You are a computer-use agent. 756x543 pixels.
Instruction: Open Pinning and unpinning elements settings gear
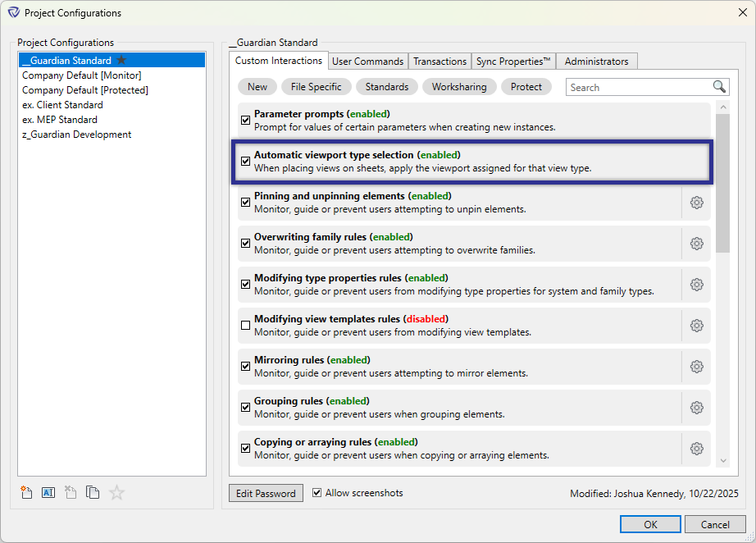click(696, 202)
